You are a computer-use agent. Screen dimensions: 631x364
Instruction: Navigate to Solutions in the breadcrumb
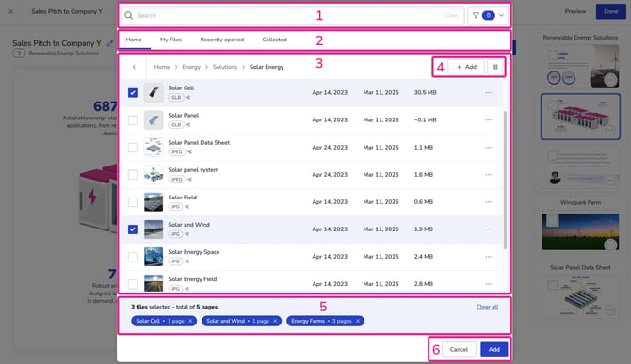225,67
